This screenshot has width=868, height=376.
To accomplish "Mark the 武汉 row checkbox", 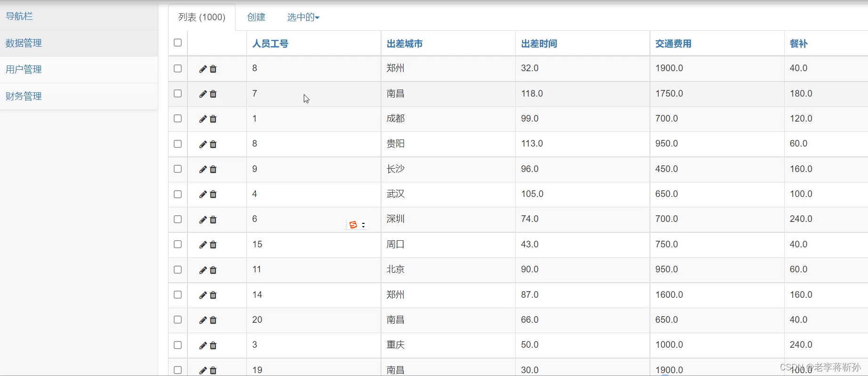I will [178, 194].
